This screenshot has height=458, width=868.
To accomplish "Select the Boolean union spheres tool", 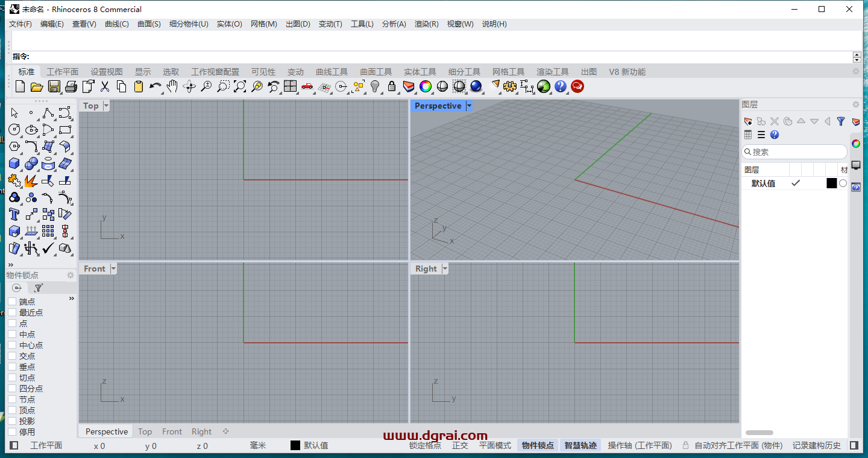I will [31, 164].
